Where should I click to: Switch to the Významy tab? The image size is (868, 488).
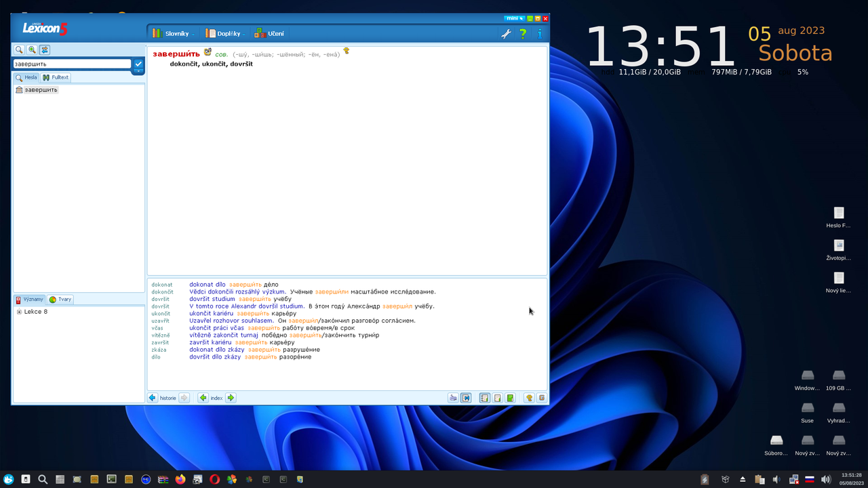click(29, 300)
